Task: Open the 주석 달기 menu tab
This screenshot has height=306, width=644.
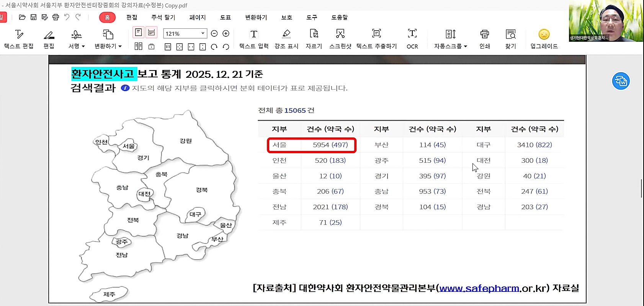Action: click(163, 17)
